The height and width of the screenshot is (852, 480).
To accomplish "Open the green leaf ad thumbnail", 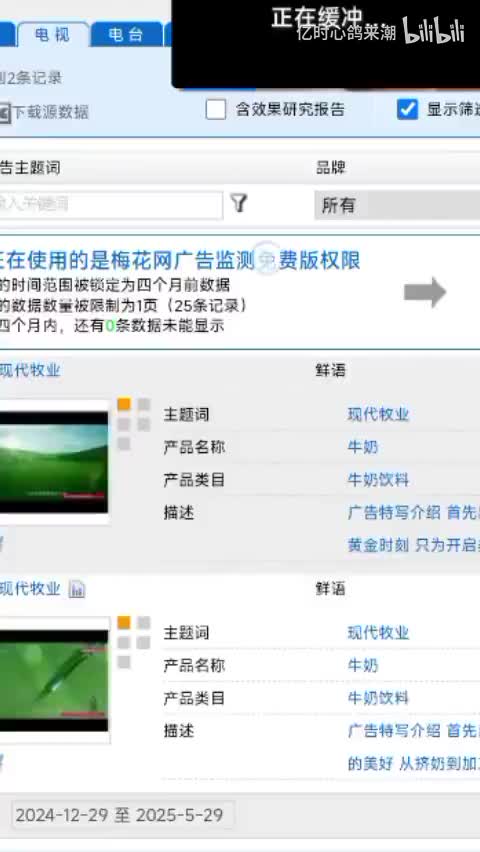I will [53, 680].
